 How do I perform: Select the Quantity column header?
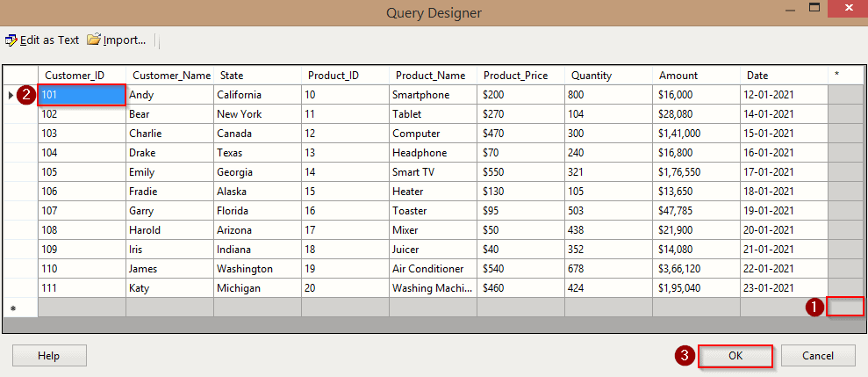(x=608, y=76)
